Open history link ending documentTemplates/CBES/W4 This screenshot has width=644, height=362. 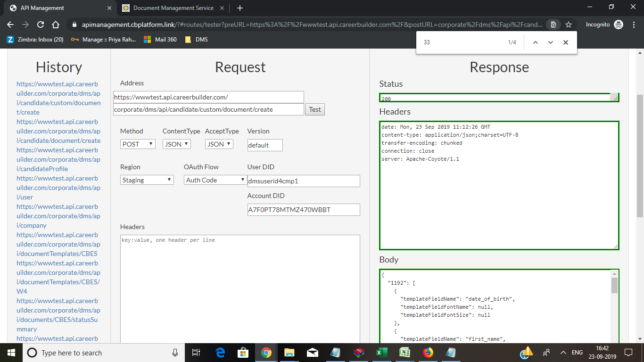tap(58, 277)
